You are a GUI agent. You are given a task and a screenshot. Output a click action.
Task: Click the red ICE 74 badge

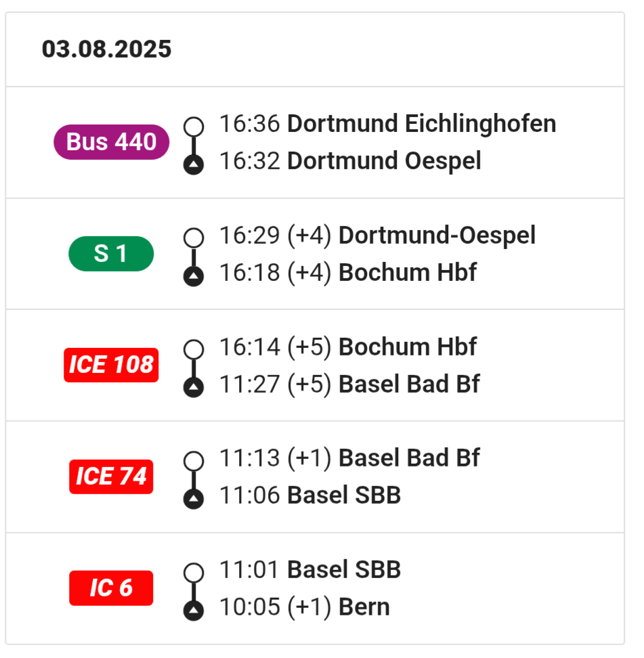tap(111, 477)
